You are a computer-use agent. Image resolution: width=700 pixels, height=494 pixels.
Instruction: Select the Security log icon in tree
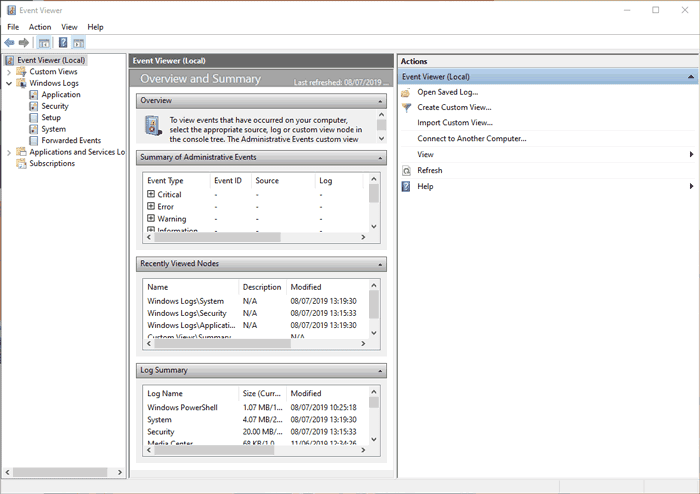34,106
